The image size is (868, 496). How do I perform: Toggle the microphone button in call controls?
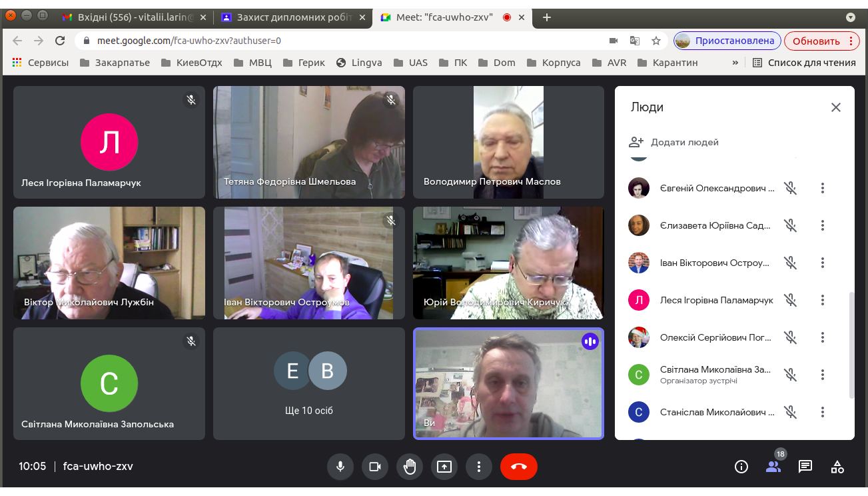340,467
